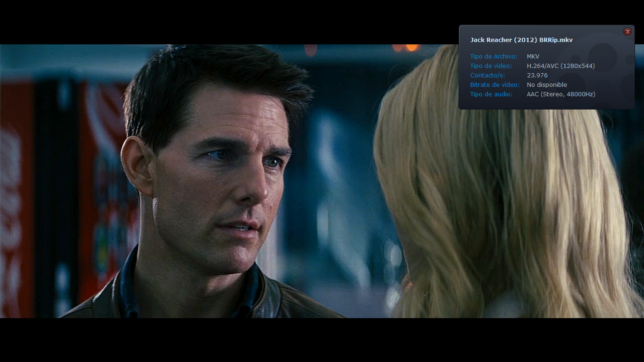Click the 'Tipo de audio:' label
This screenshot has height=362, width=644.
tap(492, 94)
